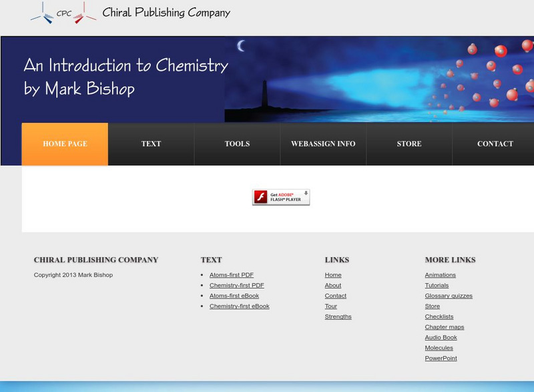The width and height of the screenshot is (534, 392).
Task: Open the Chemistry-first eBook link
Action: coord(238,306)
